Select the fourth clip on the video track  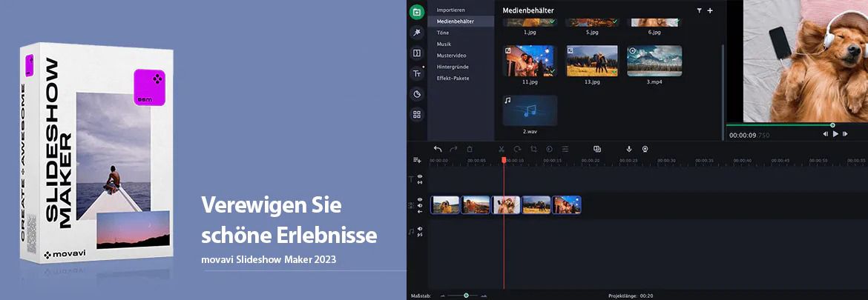click(536, 205)
